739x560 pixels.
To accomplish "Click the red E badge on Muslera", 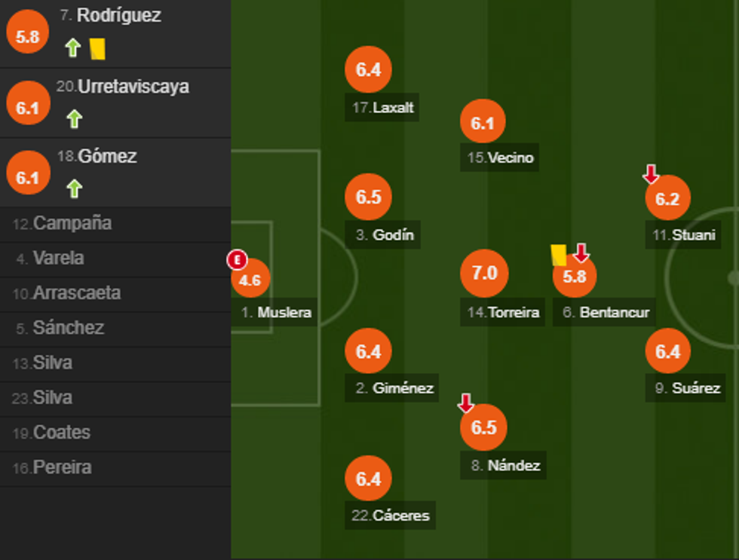I will (237, 261).
